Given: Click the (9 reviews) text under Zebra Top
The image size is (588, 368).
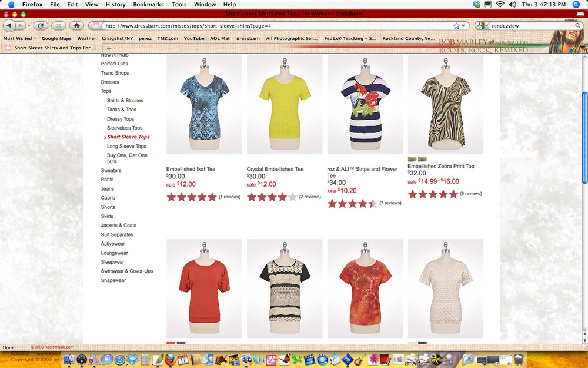Looking at the screenshot, I should [x=470, y=193].
